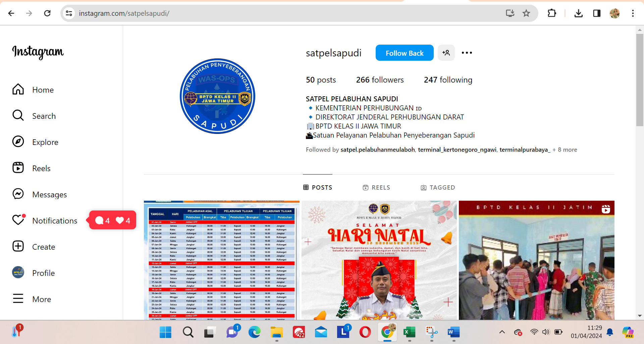The width and height of the screenshot is (644, 344).
Task: Bookmark this page with star icon
Action: pyautogui.click(x=526, y=13)
